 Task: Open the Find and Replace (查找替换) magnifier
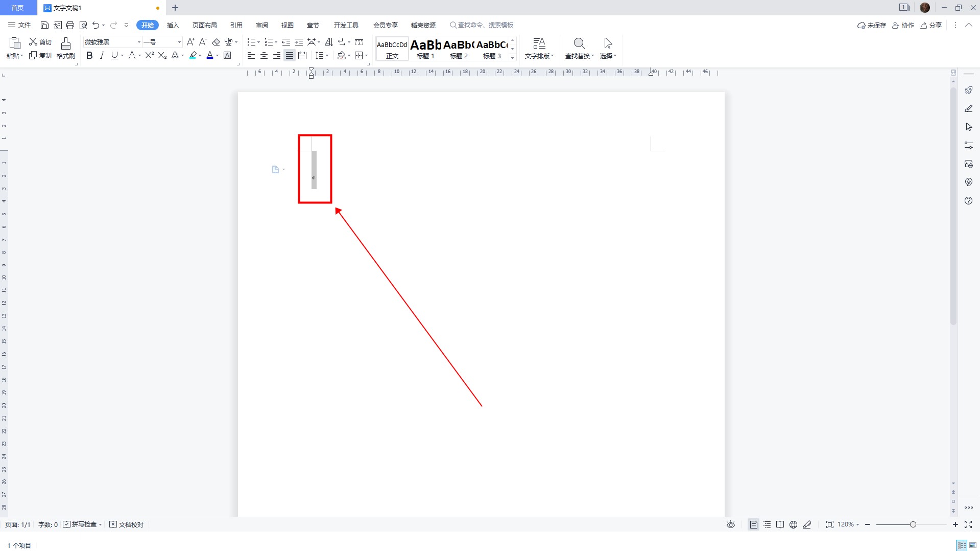point(579,48)
